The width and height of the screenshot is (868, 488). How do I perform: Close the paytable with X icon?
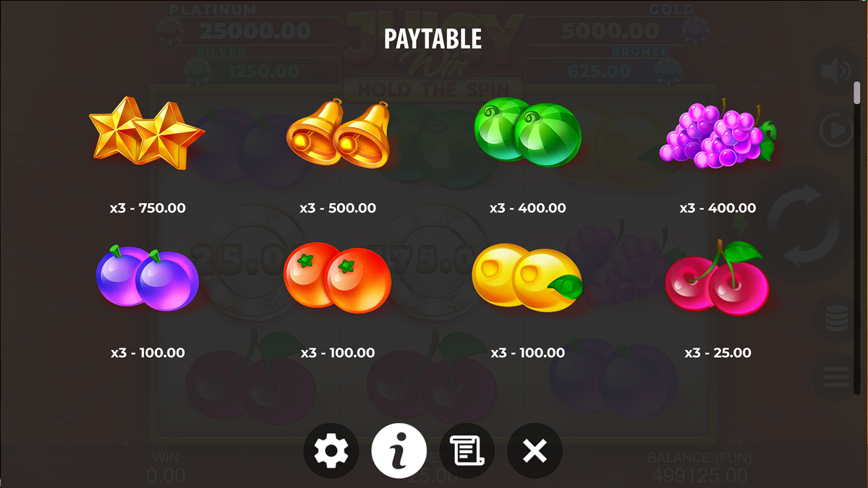point(535,451)
